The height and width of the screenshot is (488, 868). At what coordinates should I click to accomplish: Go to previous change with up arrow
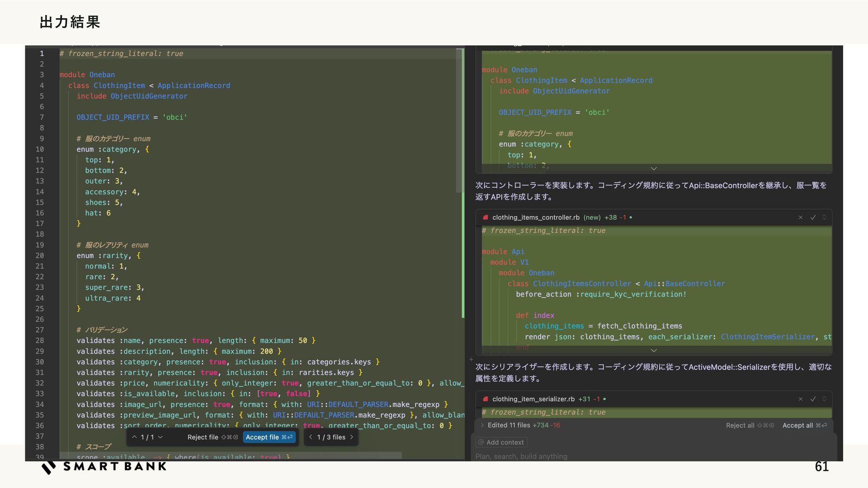click(x=134, y=437)
